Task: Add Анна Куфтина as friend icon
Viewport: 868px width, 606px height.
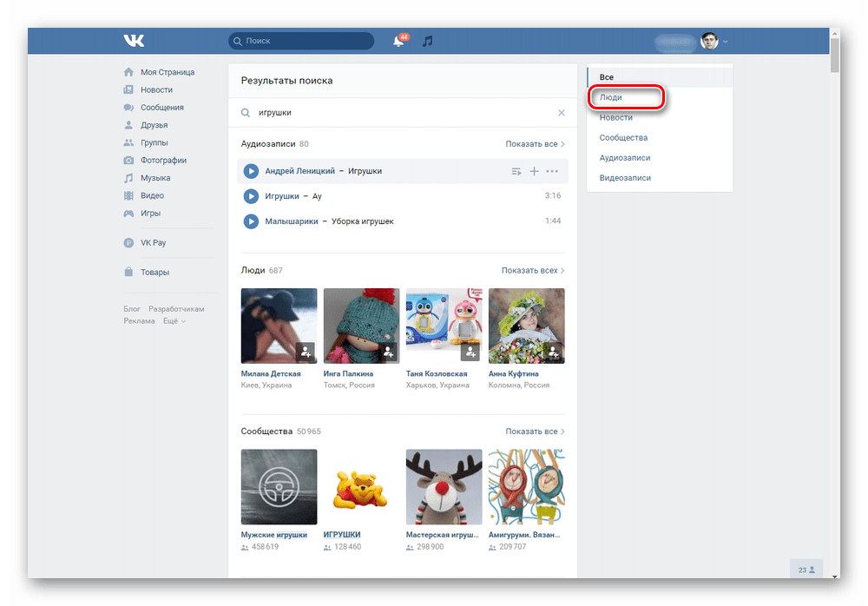Action: pos(554,352)
